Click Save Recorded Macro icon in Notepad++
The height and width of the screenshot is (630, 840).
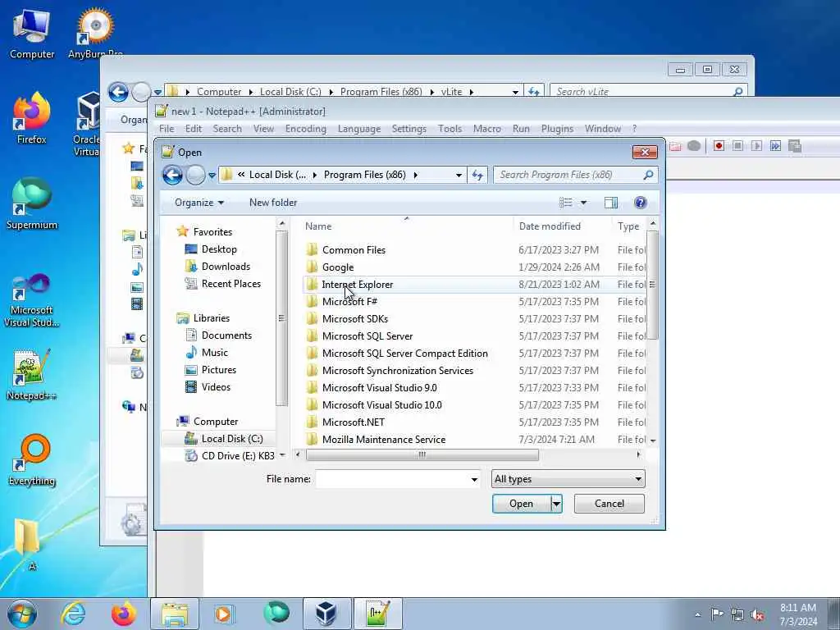[794, 146]
